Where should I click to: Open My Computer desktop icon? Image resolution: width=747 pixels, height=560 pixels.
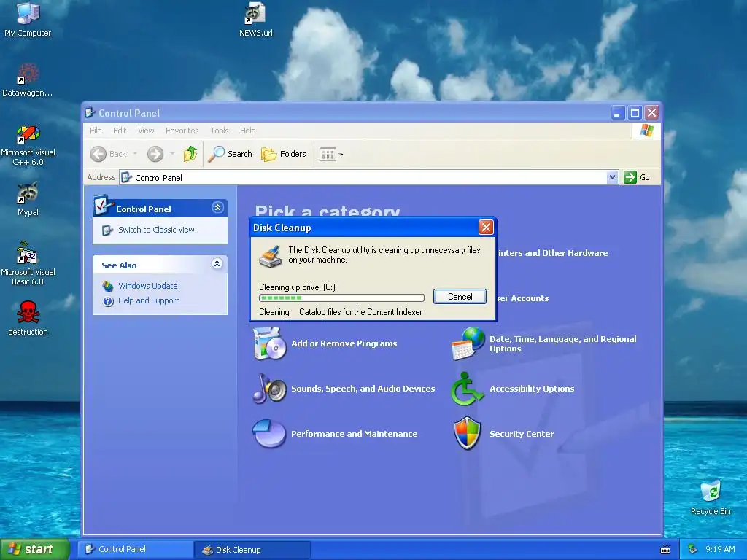click(28, 19)
